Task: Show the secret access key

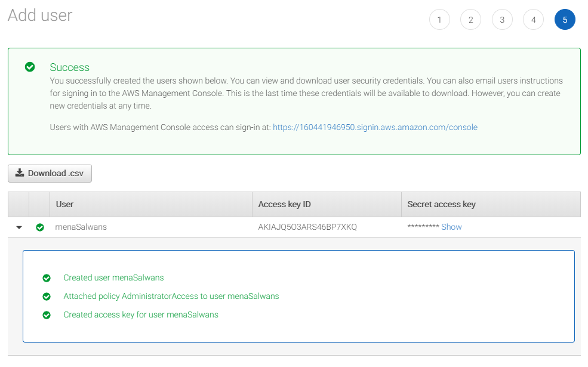Action: [451, 227]
